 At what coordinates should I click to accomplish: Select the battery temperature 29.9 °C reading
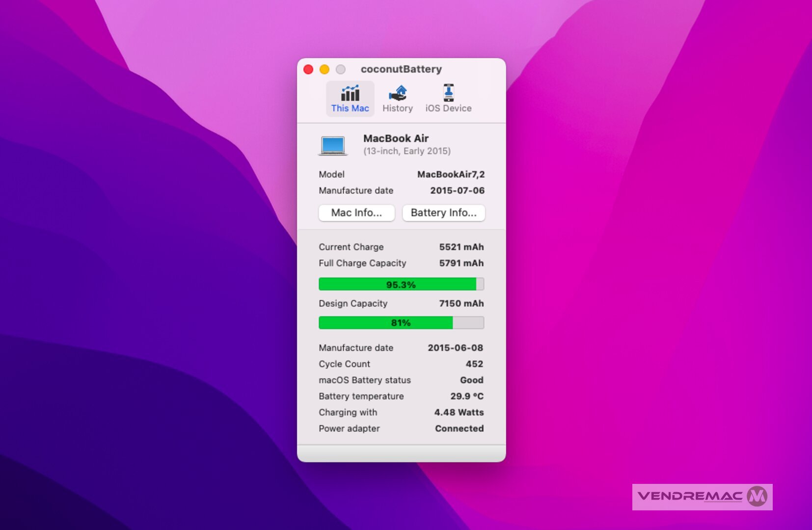pos(467,397)
